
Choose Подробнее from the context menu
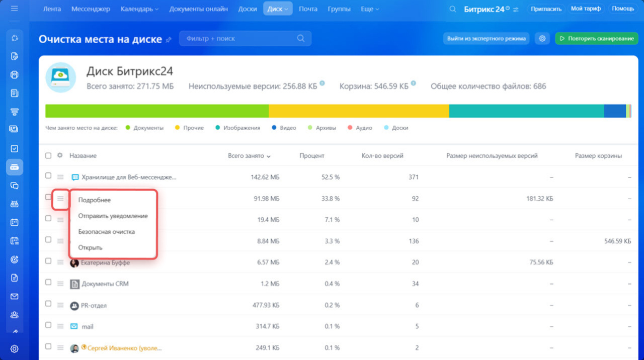coord(95,200)
